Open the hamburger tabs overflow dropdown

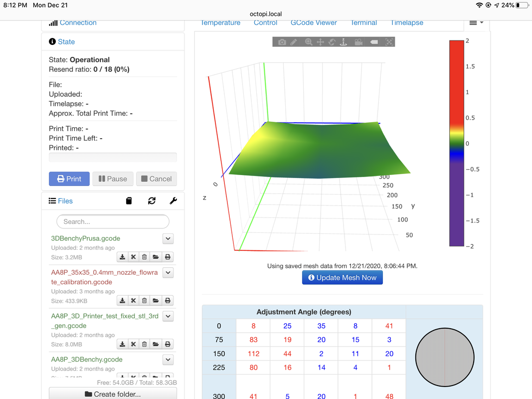(x=476, y=23)
